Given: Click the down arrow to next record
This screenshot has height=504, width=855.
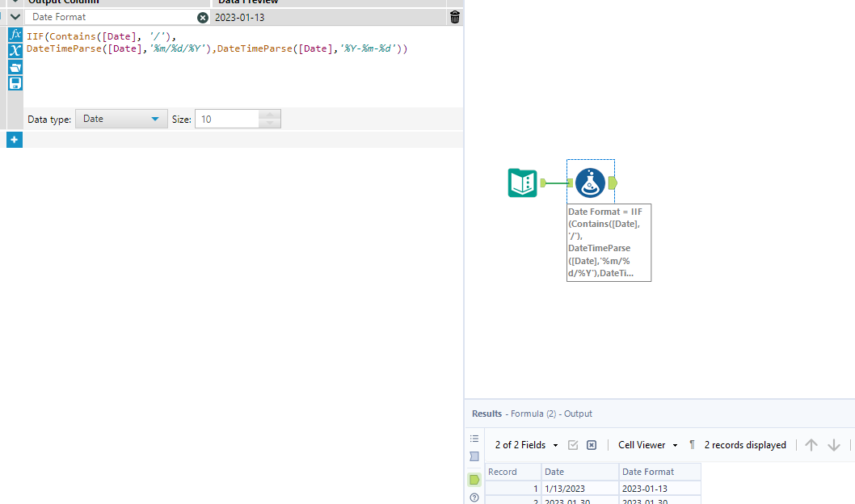Looking at the screenshot, I should [x=834, y=444].
